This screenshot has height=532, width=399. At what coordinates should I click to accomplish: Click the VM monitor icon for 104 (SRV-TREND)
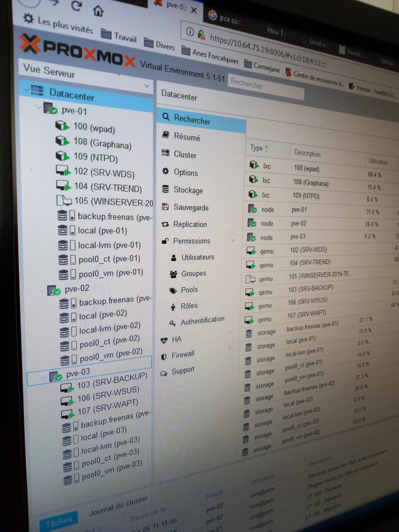[64, 186]
